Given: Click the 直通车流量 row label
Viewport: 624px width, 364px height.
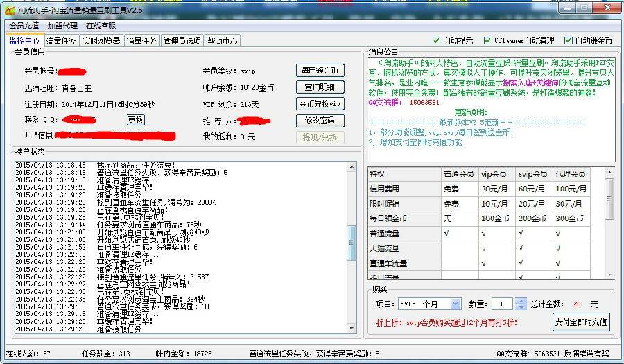Looking at the screenshot, I should [404, 263].
